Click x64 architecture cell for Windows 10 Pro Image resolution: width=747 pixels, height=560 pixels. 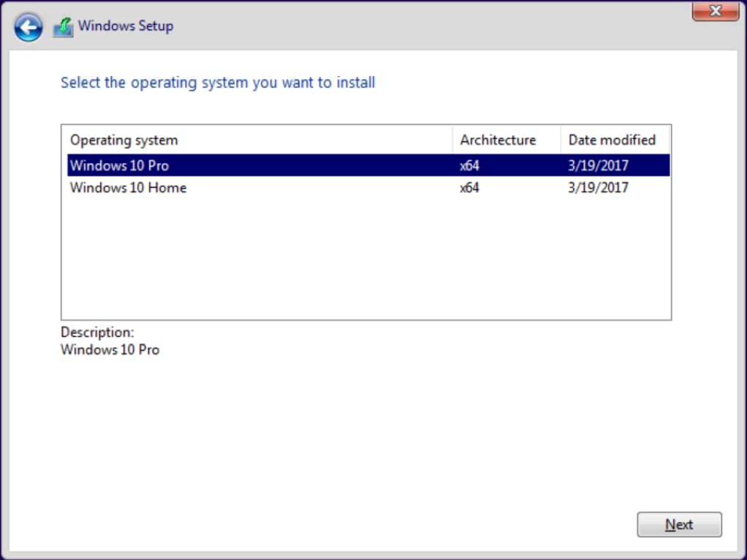[x=469, y=165]
